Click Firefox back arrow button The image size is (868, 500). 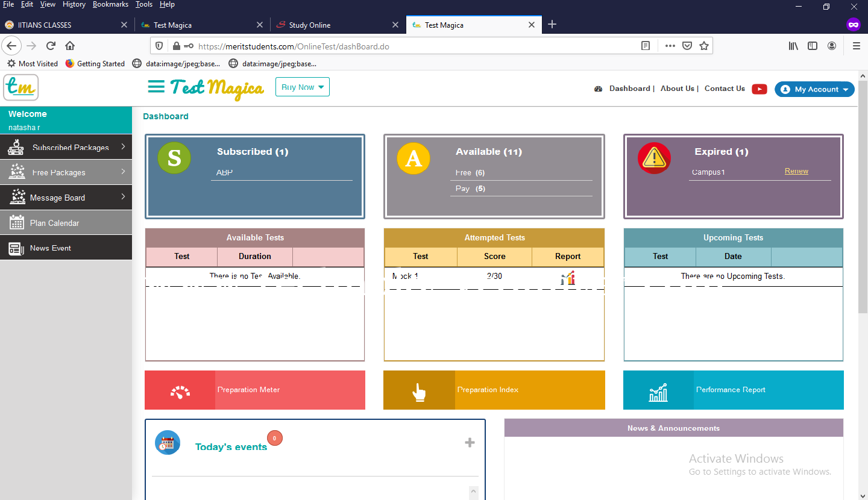tap(11, 46)
